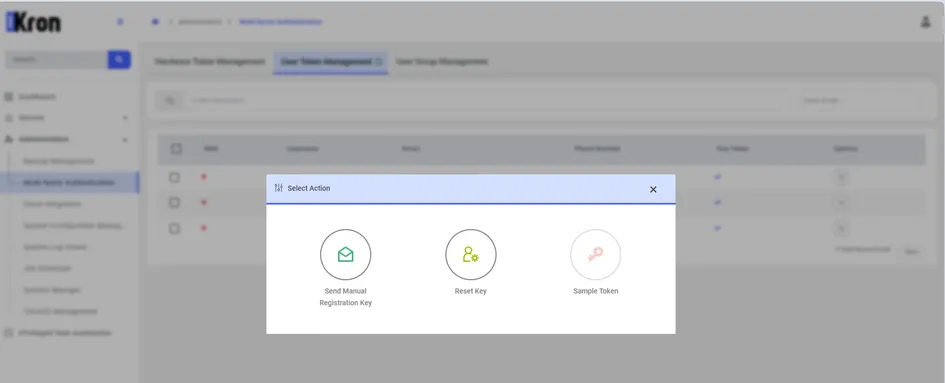Focus the sidebar search field
Image resolution: width=945 pixels, height=383 pixels.
[57, 60]
